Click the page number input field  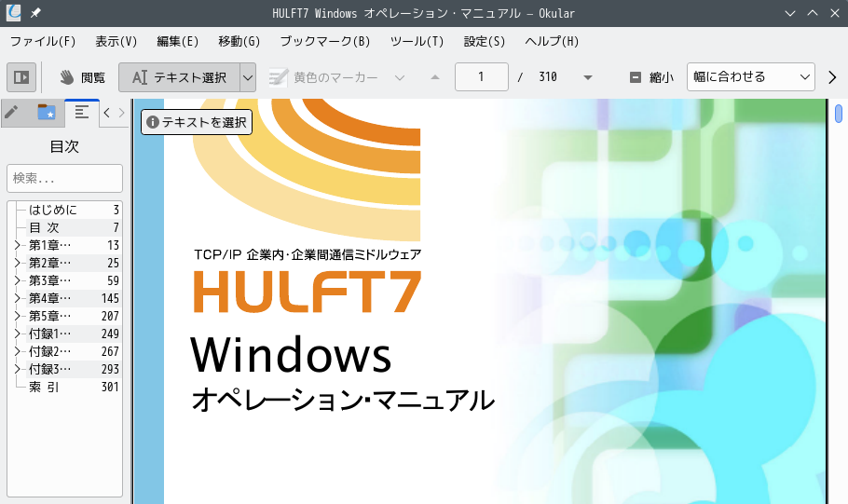point(482,76)
